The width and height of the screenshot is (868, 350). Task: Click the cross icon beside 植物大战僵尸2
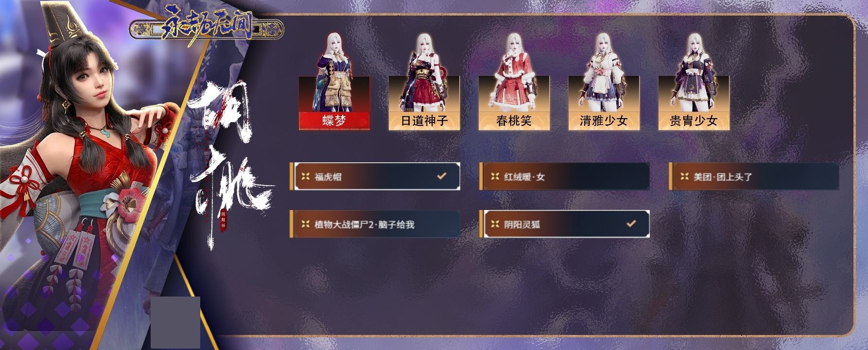point(305,225)
